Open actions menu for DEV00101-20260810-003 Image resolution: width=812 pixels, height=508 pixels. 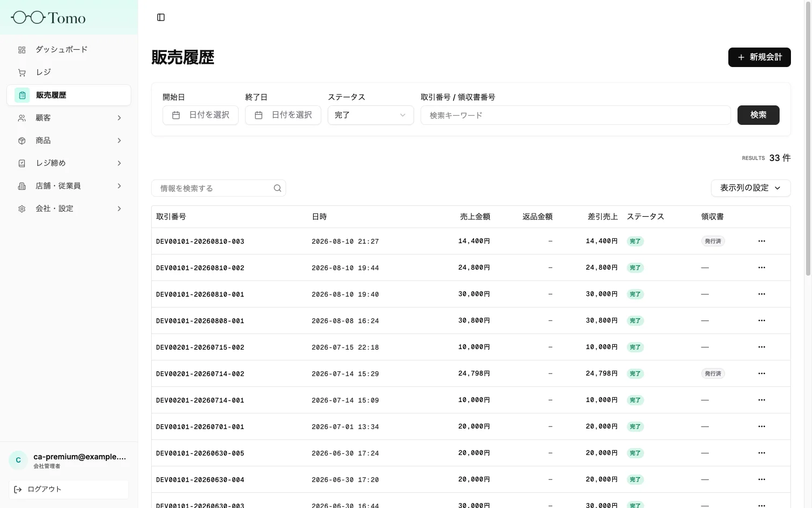tap(762, 241)
